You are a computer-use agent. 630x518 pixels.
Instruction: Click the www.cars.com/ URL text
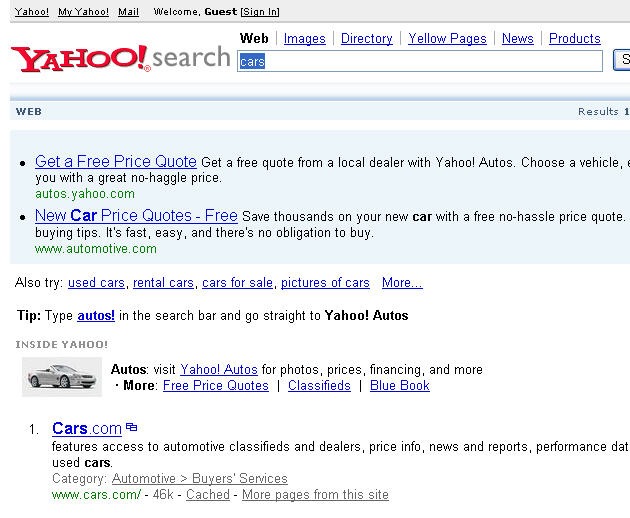(x=96, y=495)
